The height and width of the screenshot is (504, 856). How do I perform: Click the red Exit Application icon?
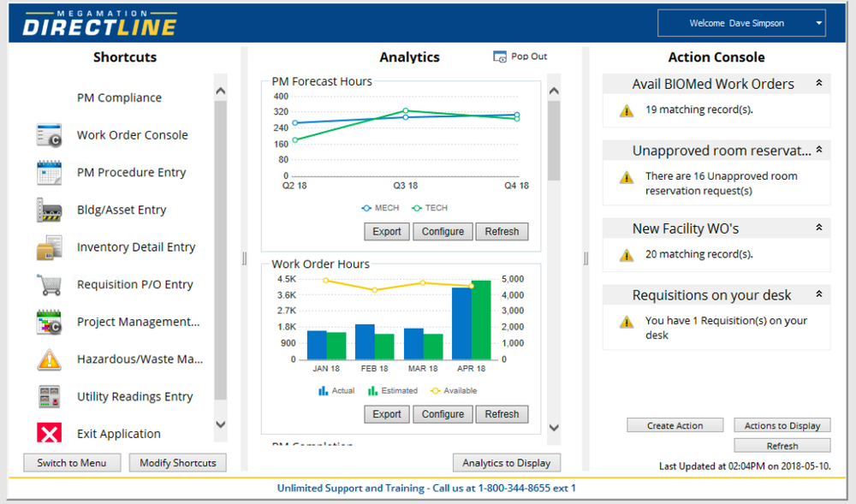49,434
